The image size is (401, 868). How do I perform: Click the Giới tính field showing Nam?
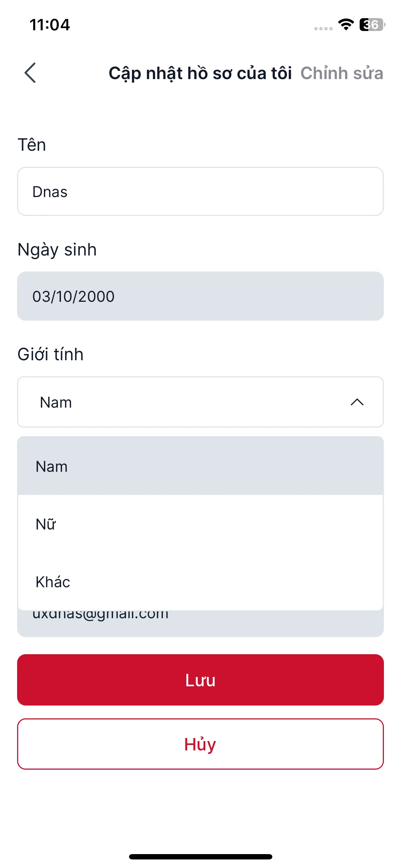coord(178,402)
